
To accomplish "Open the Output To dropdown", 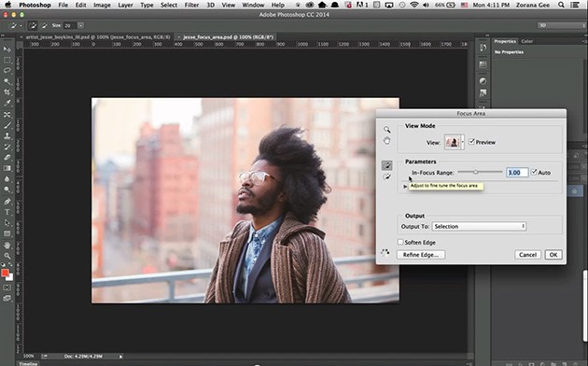I will pyautogui.click(x=479, y=226).
